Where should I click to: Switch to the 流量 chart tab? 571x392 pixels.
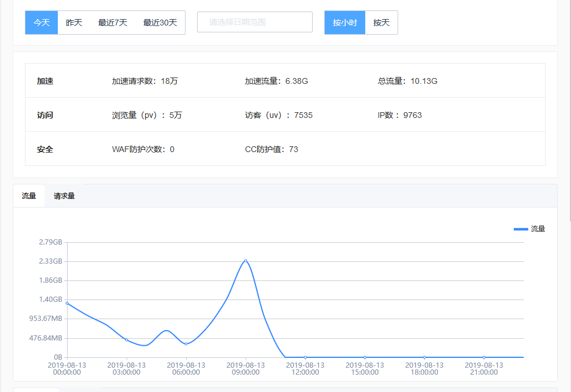(x=29, y=196)
